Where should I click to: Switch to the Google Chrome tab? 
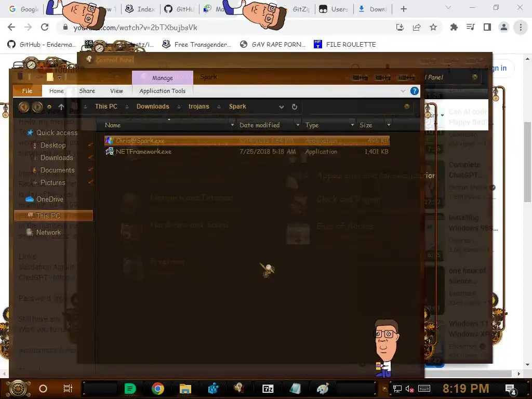coord(24,9)
